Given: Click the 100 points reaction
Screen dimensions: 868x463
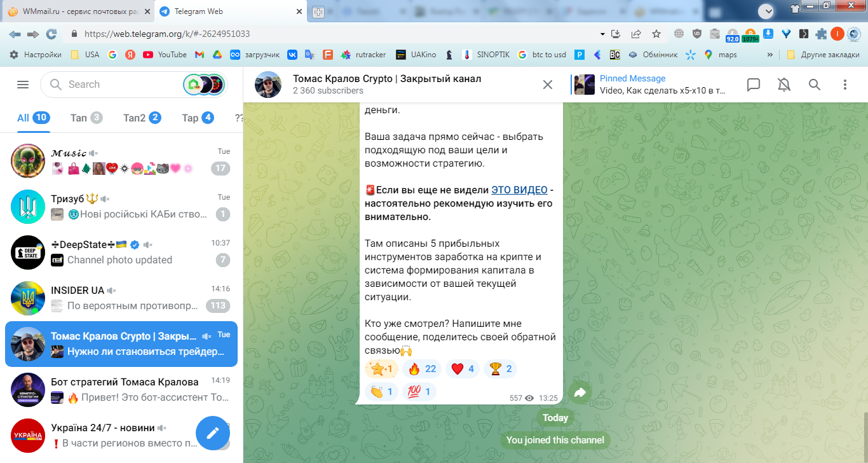Looking at the screenshot, I should (x=419, y=392).
